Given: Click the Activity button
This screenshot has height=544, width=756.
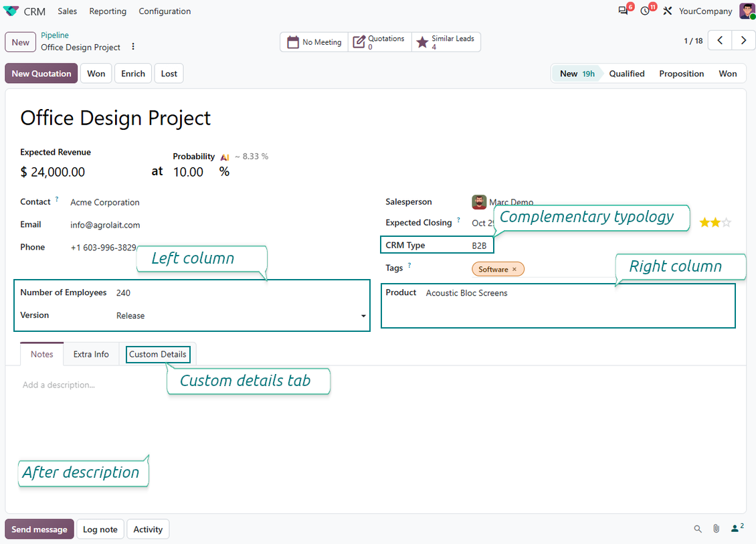Looking at the screenshot, I should (x=148, y=529).
